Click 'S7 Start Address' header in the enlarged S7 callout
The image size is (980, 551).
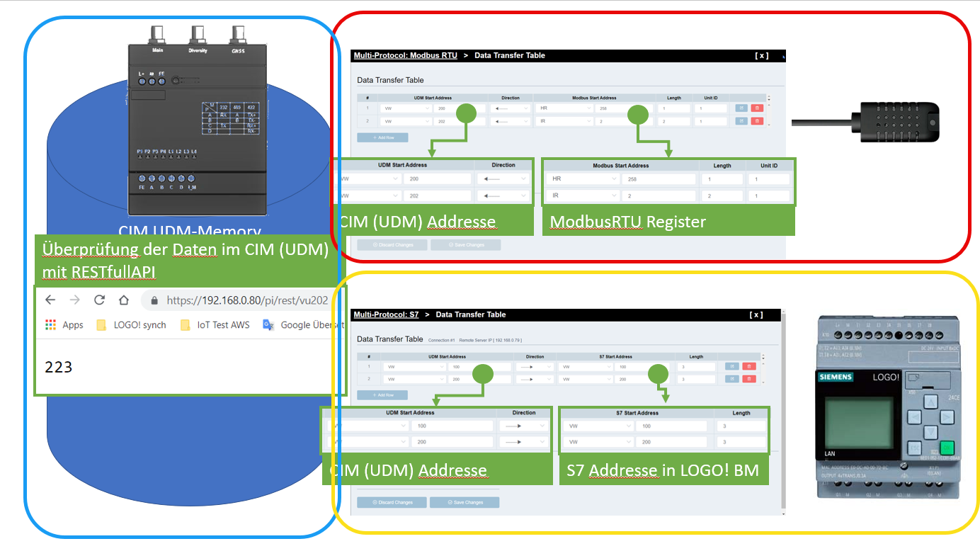pyautogui.click(x=637, y=413)
